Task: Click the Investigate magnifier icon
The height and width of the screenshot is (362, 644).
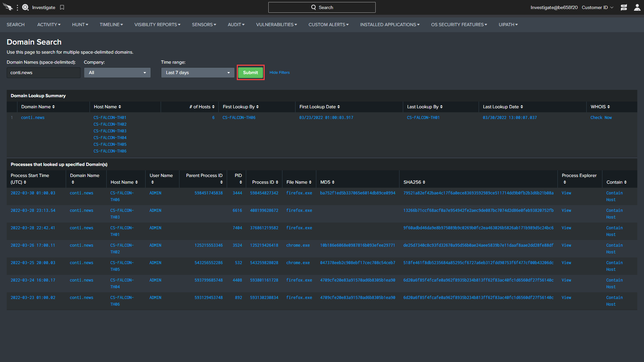Action: point(25,7)
